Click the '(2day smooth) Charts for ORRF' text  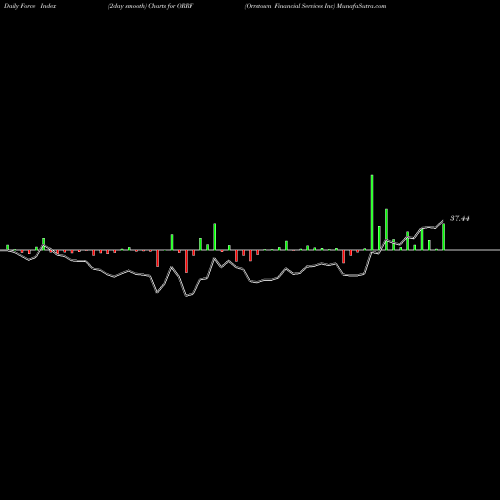point(150,6)
